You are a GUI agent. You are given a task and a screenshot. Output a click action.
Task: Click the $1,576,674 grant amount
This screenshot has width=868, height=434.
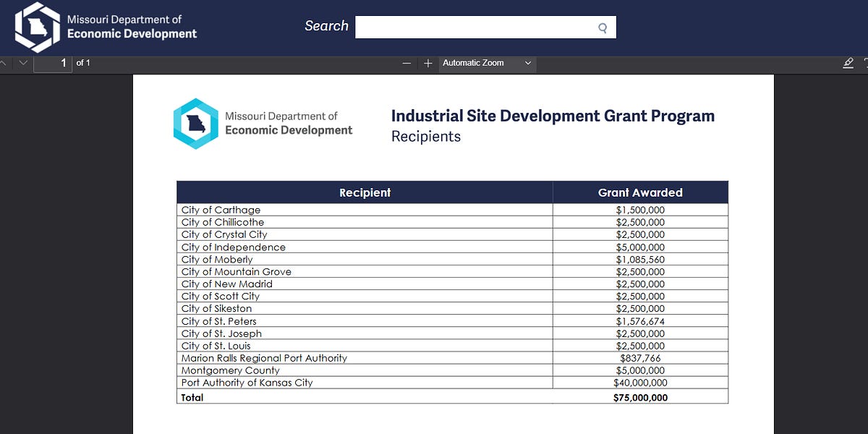pyautogui.click(x=640, y=321)
